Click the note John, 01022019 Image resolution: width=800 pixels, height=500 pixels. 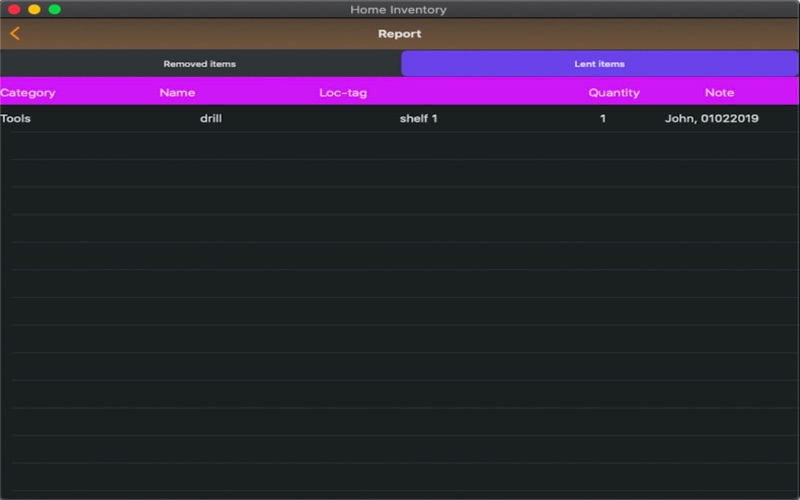coord(711,118)
